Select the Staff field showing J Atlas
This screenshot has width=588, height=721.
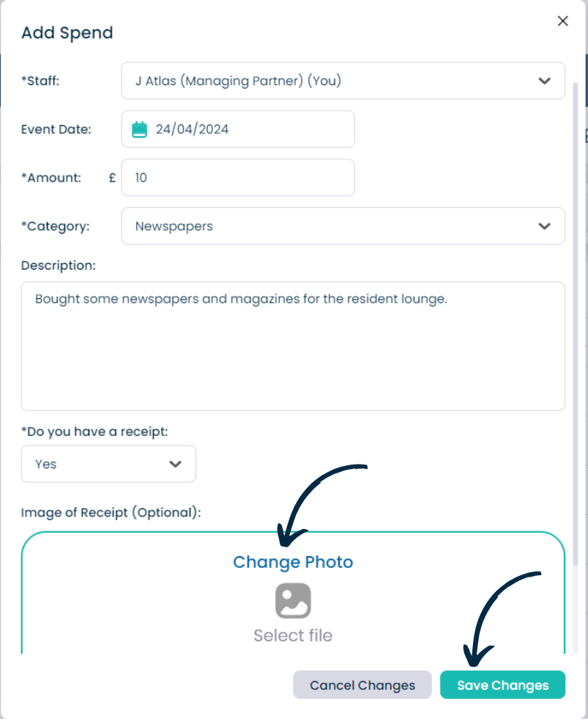[343, 81]
